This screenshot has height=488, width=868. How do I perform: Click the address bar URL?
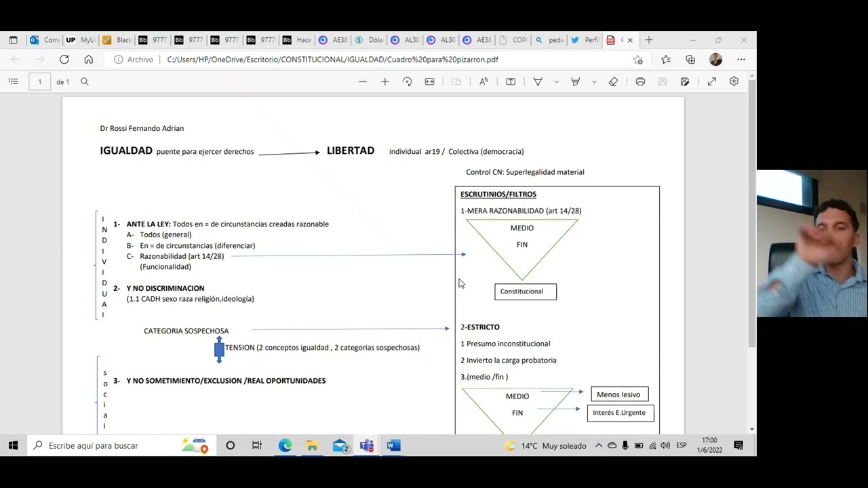tap(333, 60)
